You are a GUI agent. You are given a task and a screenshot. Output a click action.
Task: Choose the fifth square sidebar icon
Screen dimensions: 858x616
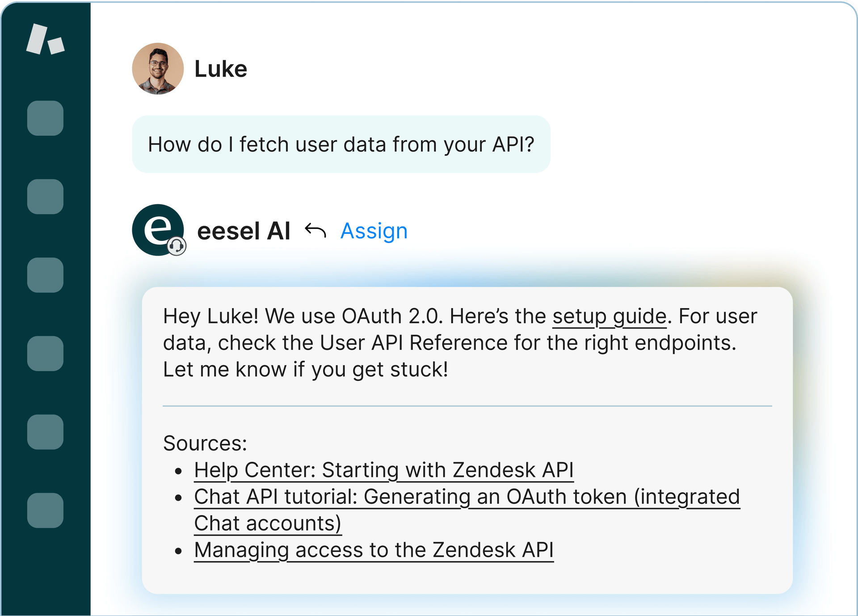45,432
